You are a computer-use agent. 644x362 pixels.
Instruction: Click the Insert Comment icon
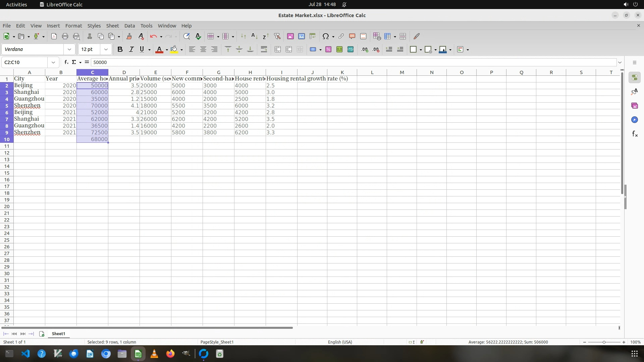[x=352, y=37]
